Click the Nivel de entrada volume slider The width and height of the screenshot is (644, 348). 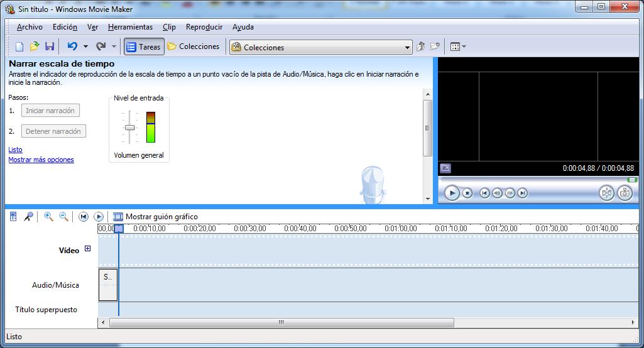(129, 128)
